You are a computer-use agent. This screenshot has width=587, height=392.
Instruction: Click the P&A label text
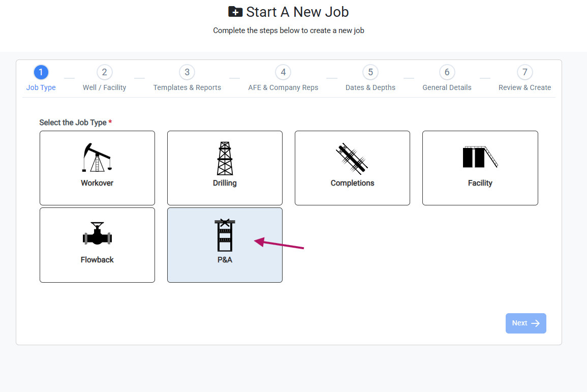[225, 260]
